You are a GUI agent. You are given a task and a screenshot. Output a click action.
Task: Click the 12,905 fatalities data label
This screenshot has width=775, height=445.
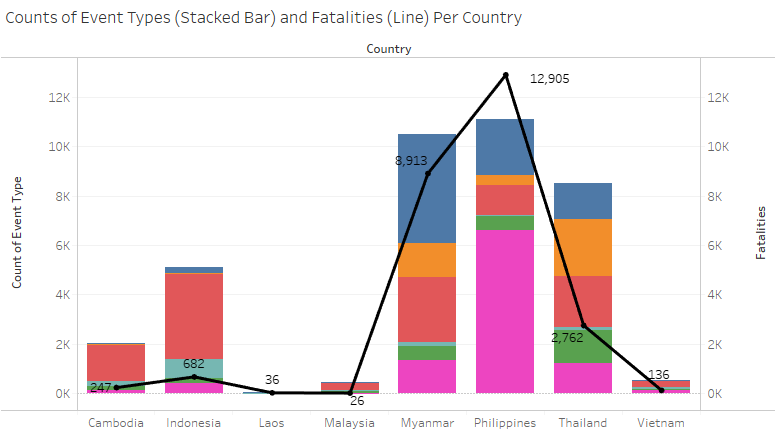(x=549, y=79)
